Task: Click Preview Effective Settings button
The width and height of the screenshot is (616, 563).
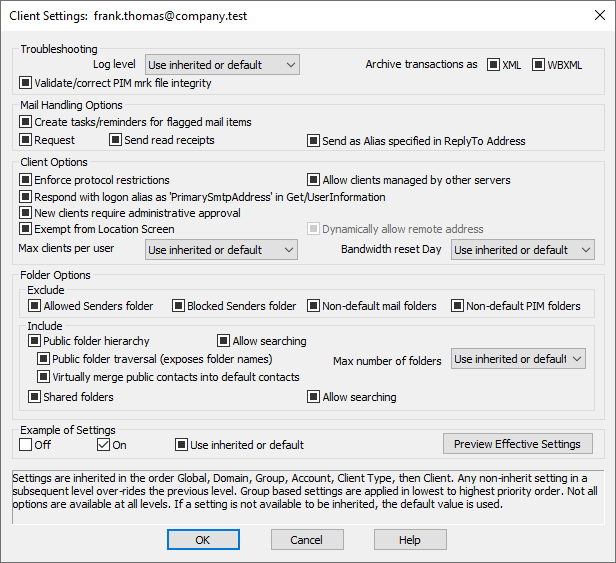Action: [518, 444]
